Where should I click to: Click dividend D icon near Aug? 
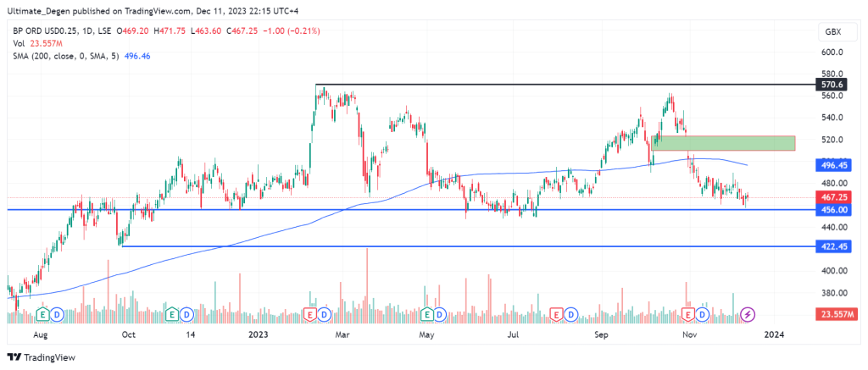58,315
